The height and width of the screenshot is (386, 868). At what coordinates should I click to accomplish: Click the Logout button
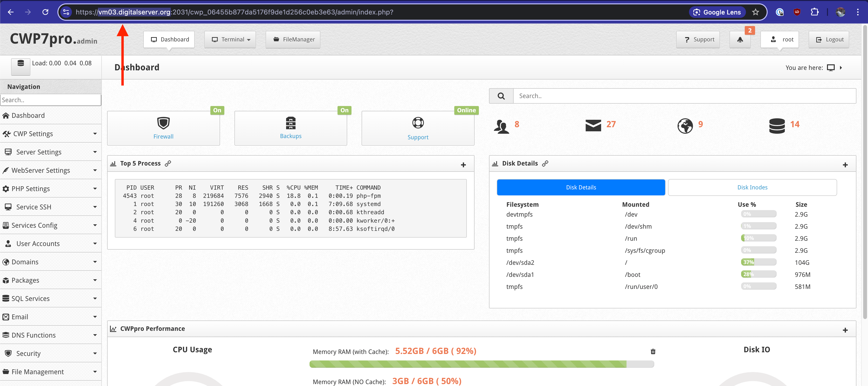click(x=829, y=39)
